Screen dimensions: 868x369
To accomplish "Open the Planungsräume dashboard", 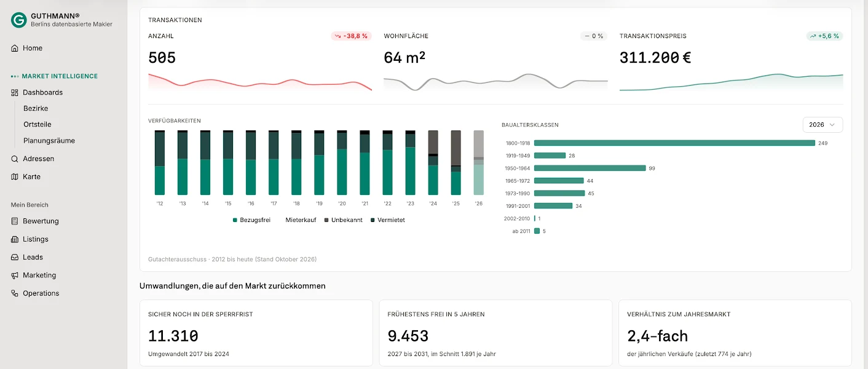I will click(49, 140).
